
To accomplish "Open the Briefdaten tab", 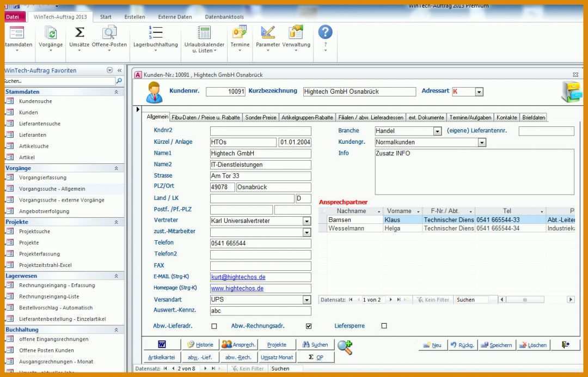I will coord(534,118).
